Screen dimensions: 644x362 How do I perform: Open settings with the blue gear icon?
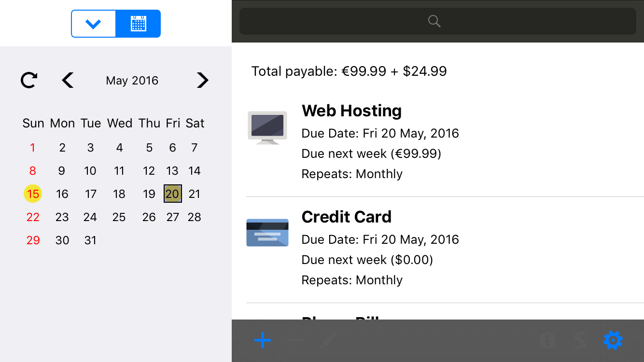coord(613,341)
